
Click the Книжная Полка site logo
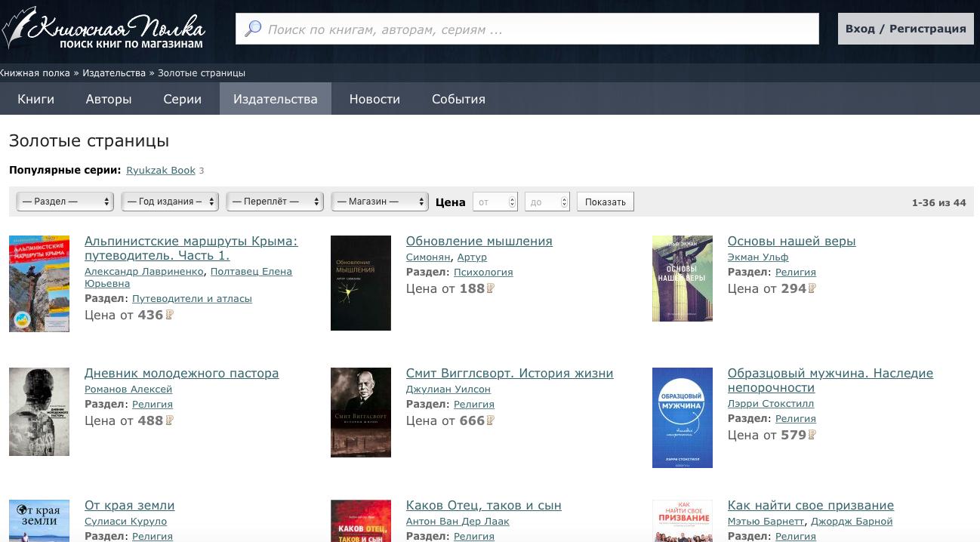click(103, 30)
